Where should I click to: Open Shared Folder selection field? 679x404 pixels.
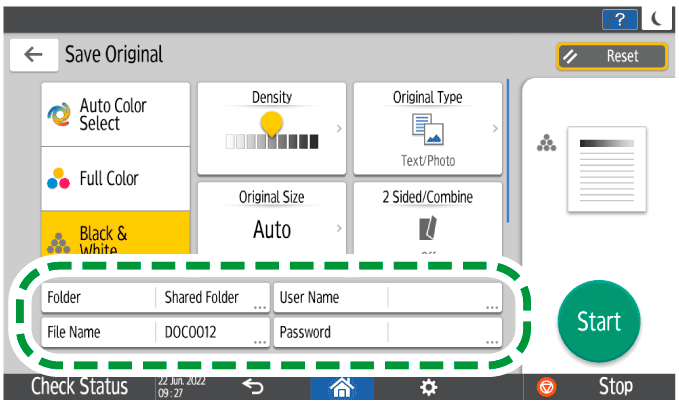point(212,298)
